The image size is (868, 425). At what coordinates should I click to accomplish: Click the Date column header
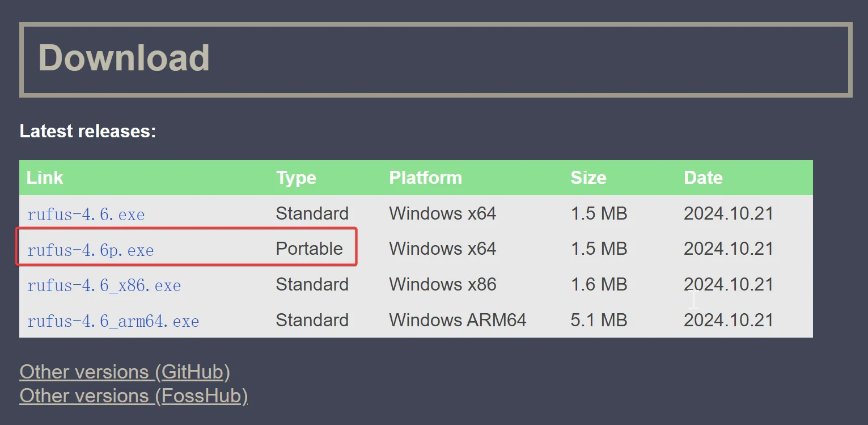[703, 178]
